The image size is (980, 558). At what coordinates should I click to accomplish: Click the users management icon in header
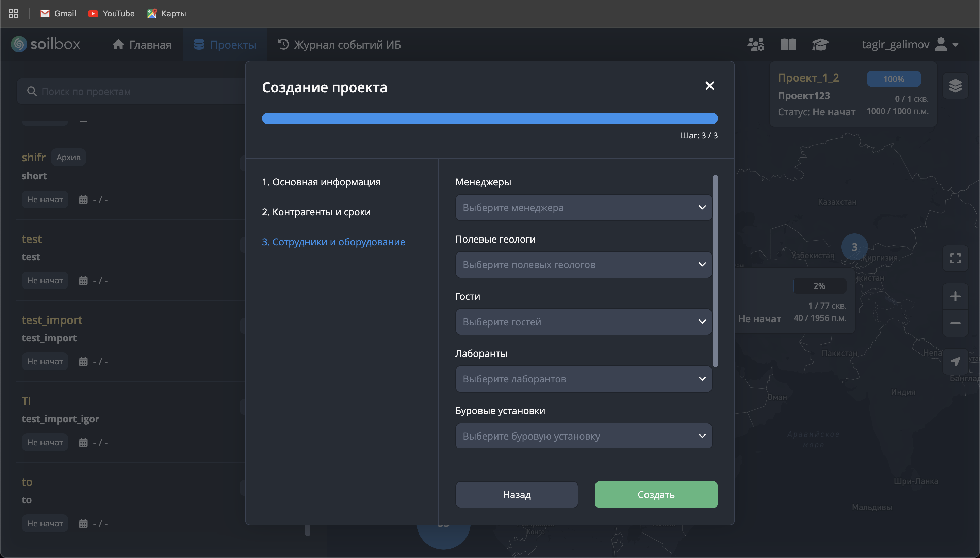[755, 45]
